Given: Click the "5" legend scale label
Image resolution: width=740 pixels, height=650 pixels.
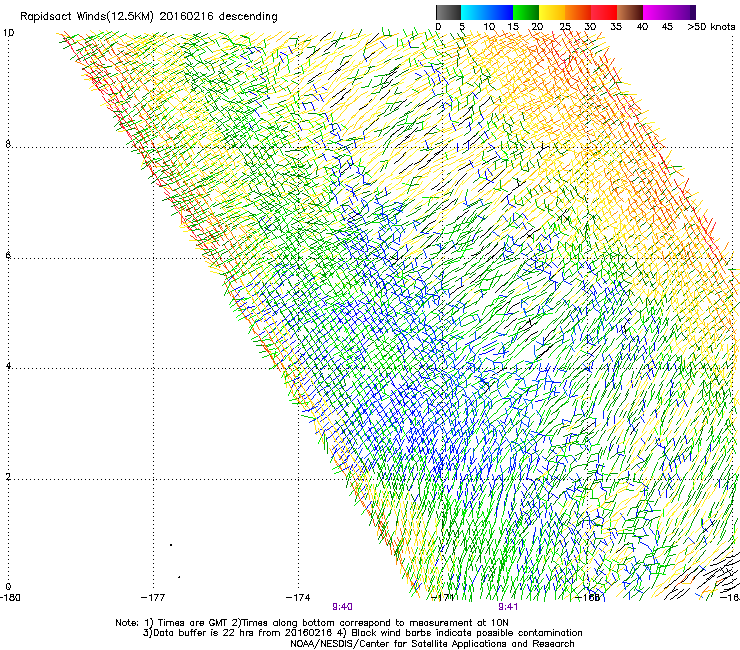Looking at the screenshot, I should point(462,27).
